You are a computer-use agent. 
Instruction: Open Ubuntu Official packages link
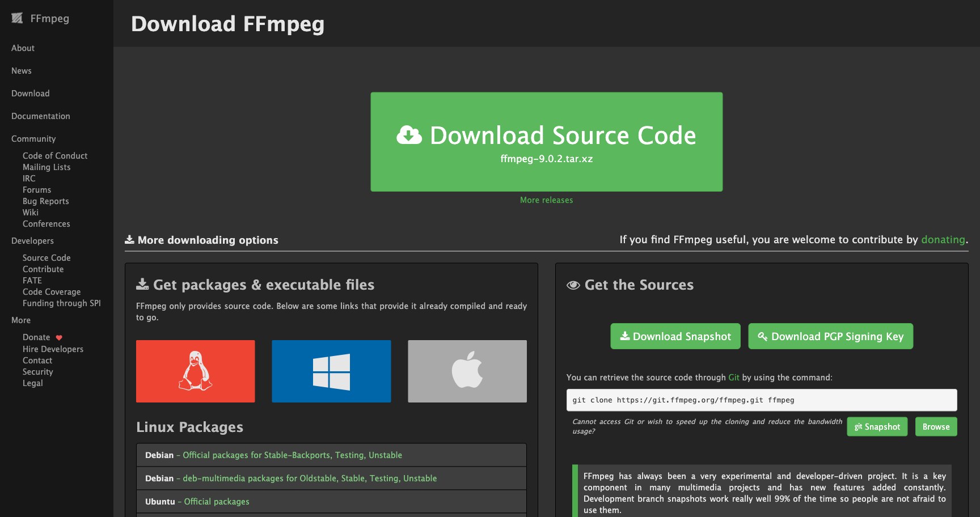[217, 502]
